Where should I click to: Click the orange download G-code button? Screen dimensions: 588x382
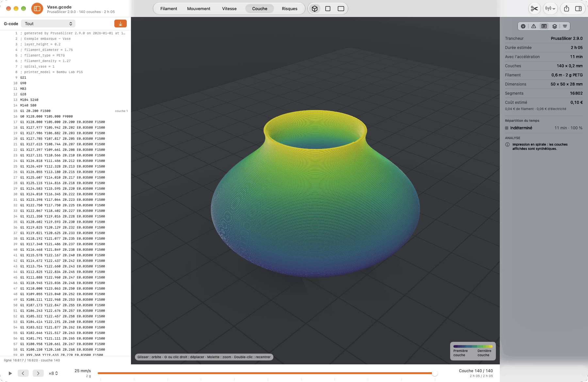point(121,24)
